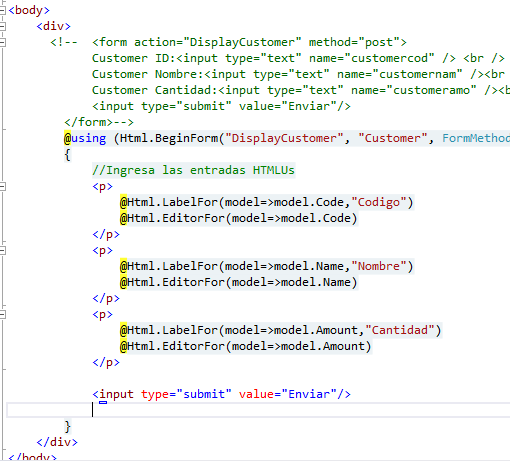Click the LabelFor line with "Cantidad"
Viewport: 510px width, 461px height.
(281, 330)
